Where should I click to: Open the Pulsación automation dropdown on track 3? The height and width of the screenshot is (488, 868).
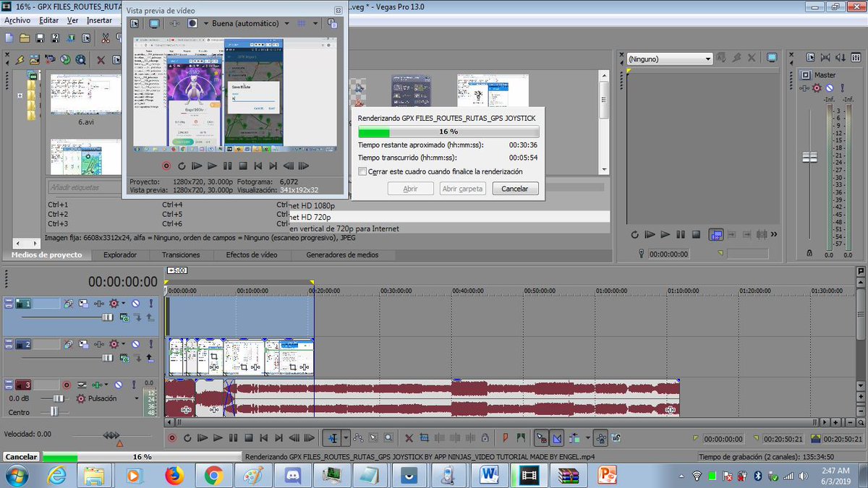(x=136, y=398)
